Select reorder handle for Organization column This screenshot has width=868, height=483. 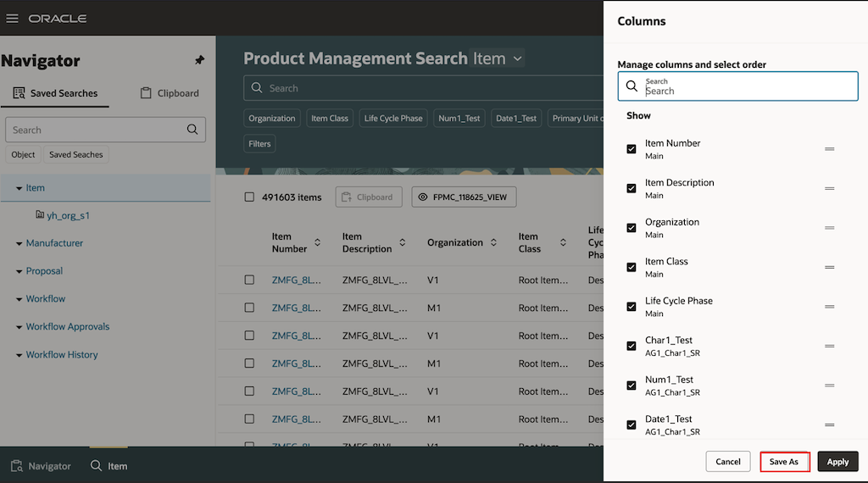pyautogui.click(x=829, y=227)
